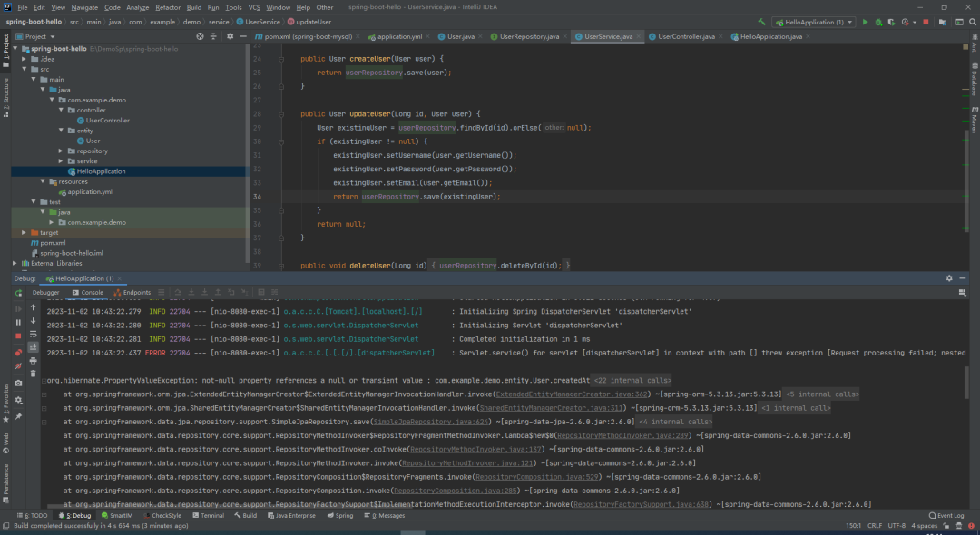Open the Refactor menu
This screenshot has width=980, height=535.
168,7
